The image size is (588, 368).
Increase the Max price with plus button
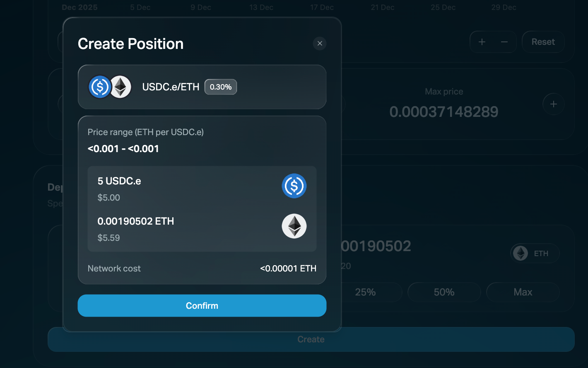(553, 104)
